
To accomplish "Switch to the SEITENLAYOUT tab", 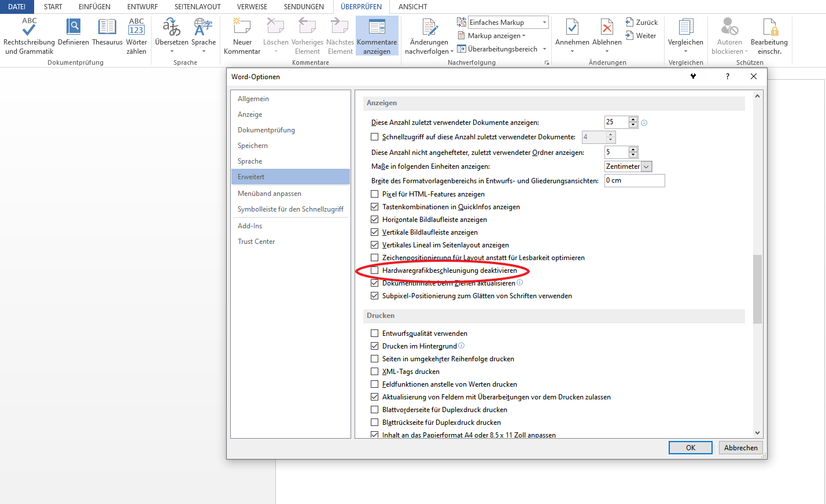I will tap(197, 7).
